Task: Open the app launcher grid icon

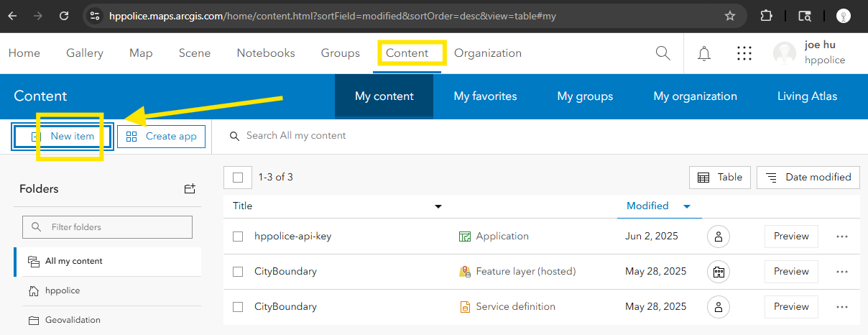Action: pyautogui.click(x=744, y=53)
